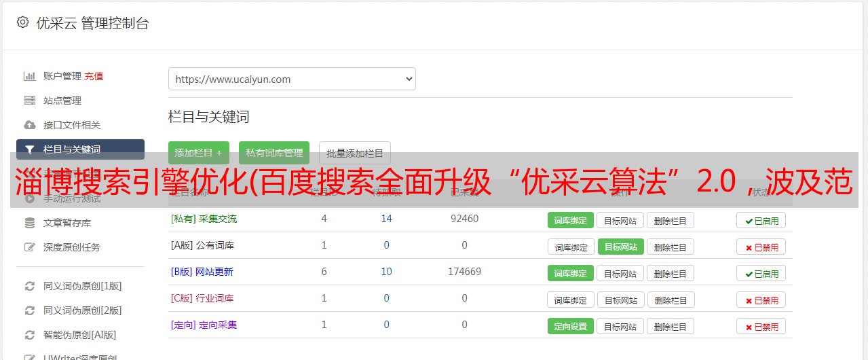Open 同义词伪原创[1版] in the sidebar

[x=83, y=286]
